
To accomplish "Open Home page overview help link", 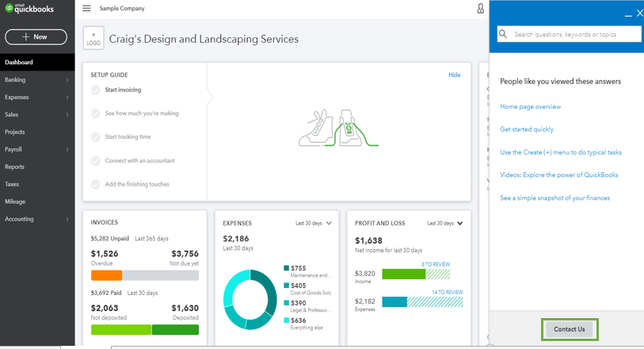I will tap(530, 106).
